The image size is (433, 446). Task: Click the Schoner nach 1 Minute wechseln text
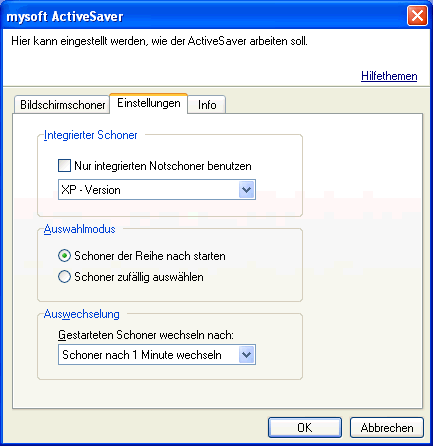pyautogui.click(x=142, y=355)
